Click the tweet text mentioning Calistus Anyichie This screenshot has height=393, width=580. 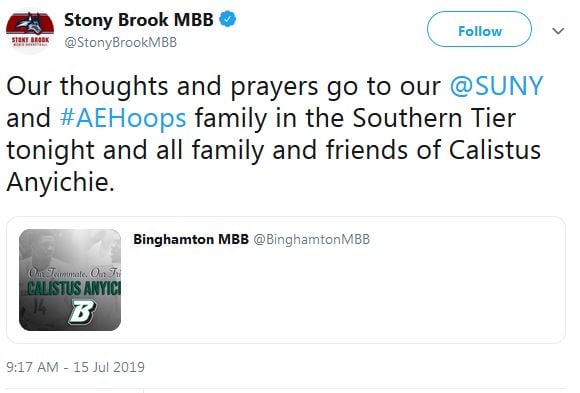point(274,134)
